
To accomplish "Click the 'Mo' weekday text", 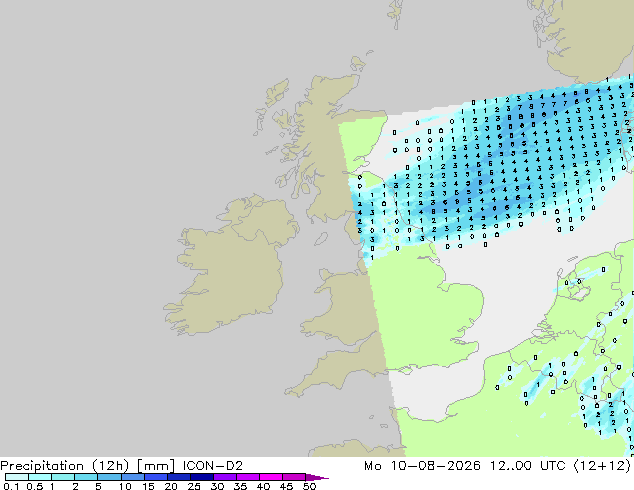I will point(373,466).
